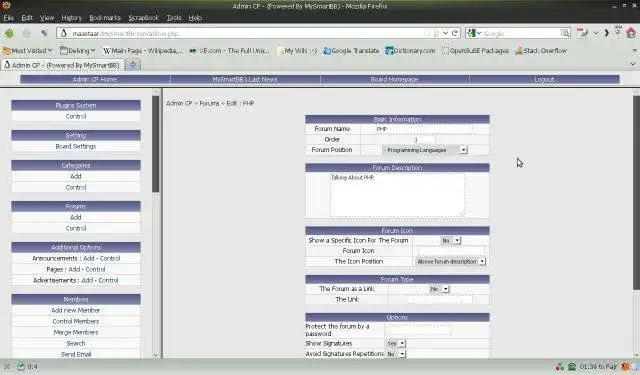The image size is (640, 375).
Task: Select the Admin CP browser tab
Action: coord(62,65)
